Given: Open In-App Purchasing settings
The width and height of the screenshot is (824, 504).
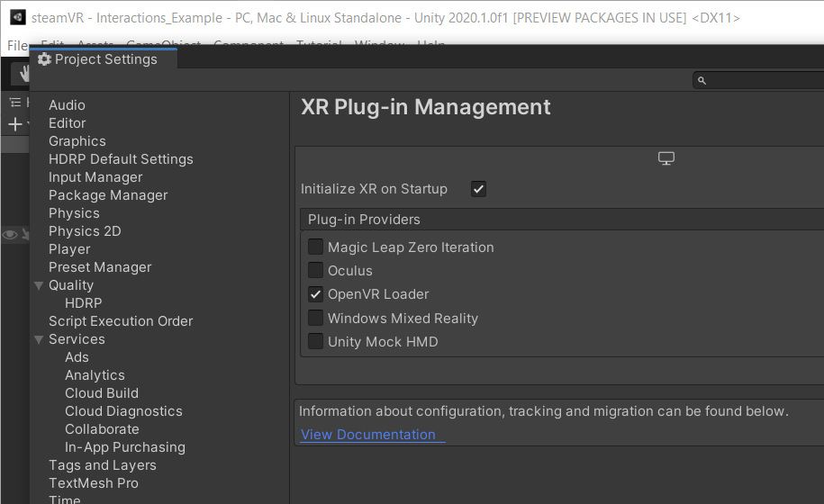Looking at the screenshot, I should (125, 447).
